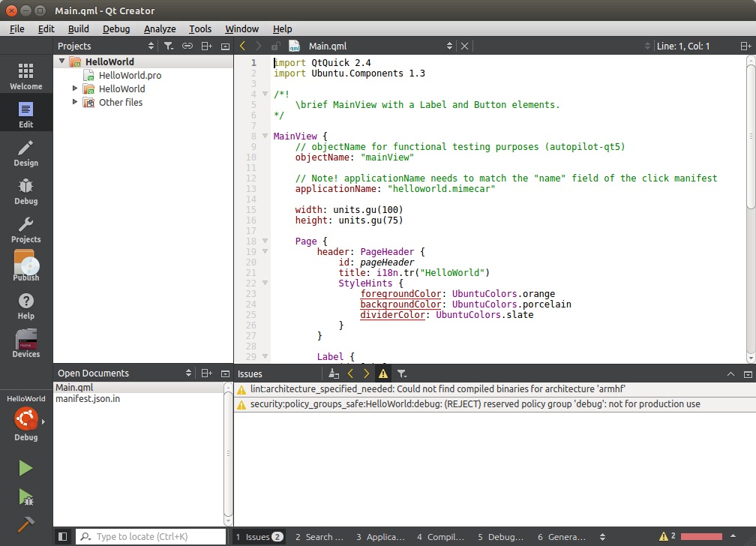Open the Design mode
756x546 pixels.
26,153
